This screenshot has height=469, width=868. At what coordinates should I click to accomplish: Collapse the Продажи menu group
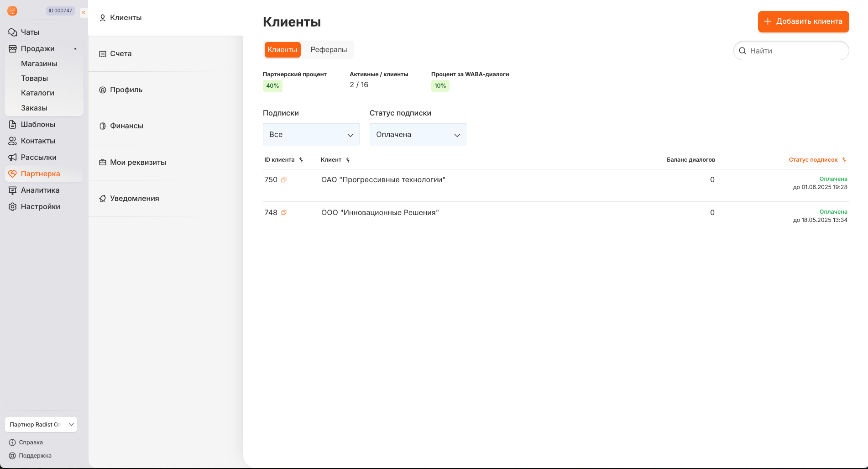pyautogui.click(x=75, y=49)
